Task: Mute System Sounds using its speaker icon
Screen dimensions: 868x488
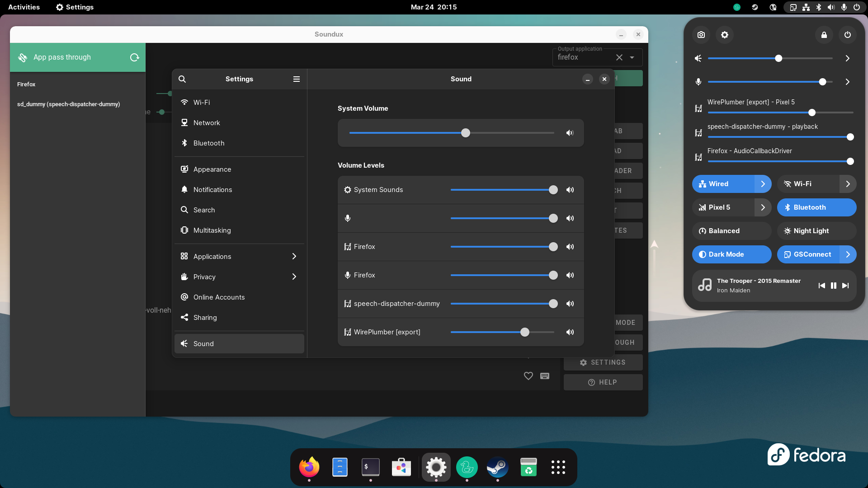Action: [570, 190]
